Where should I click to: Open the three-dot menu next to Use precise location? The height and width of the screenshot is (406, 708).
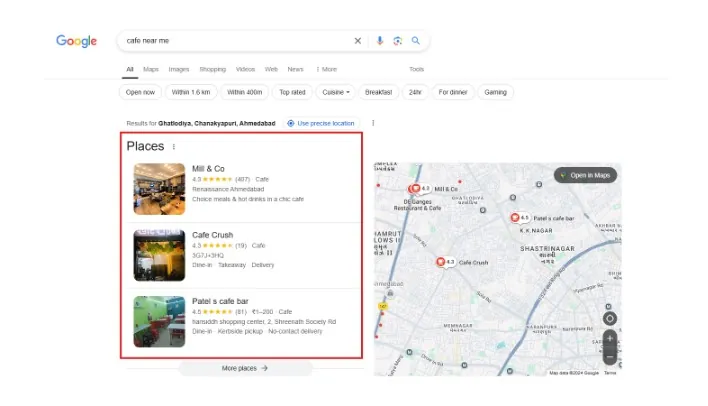[x=373, y=123]
